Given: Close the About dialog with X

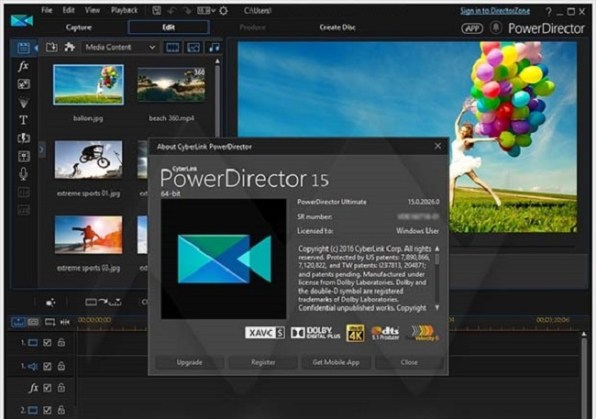Looking at the screenshot, I should coord(438,146).
